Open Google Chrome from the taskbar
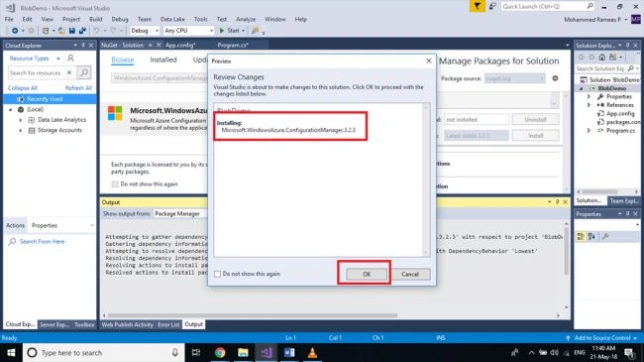Image resolution: width=644 pixels, height=362 pixels. click(220, 352)
